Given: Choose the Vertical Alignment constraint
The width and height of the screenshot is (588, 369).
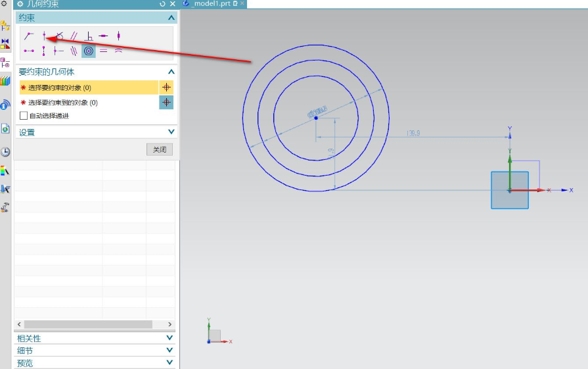Looking at the screenshot, I should pos(44,51).
